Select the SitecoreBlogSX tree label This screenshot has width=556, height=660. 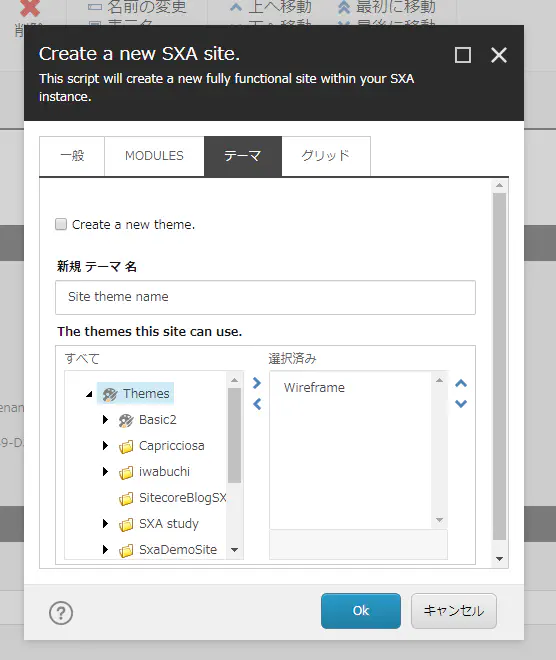(183, 498)
